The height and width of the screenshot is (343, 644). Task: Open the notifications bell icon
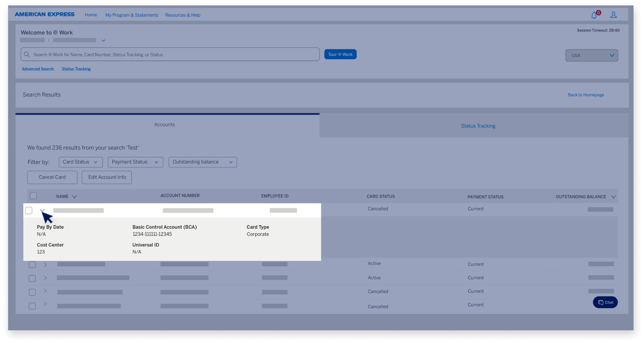[x=594, y=15]
